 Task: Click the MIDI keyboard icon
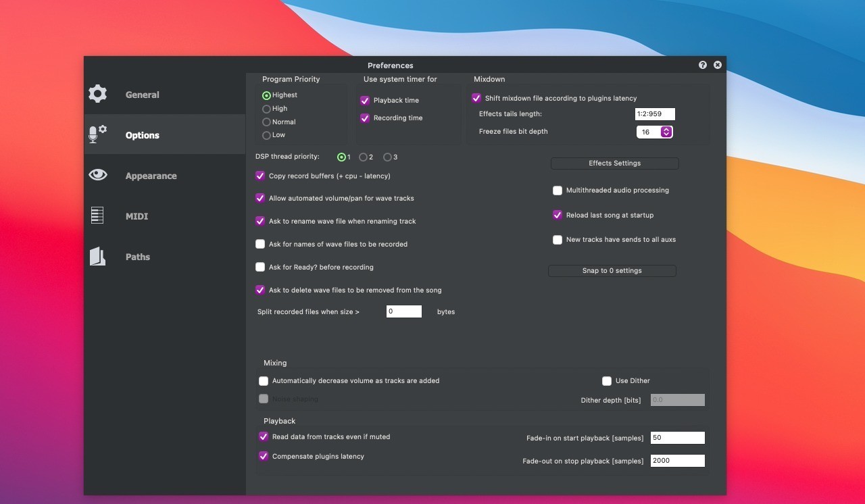click(x=97, y=216)
